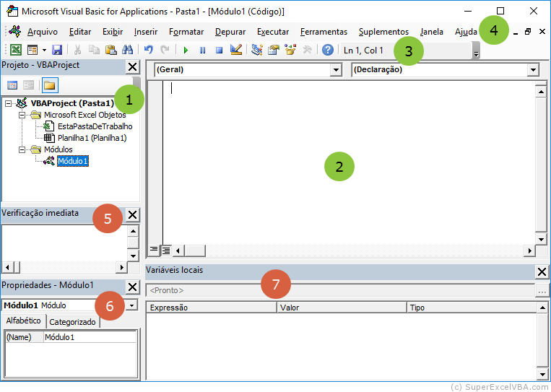Click View Object icon in Project panel
Image resolution: width=551 pixels, height=392 pixels.
pyautogui.click(x=28, y=85)
